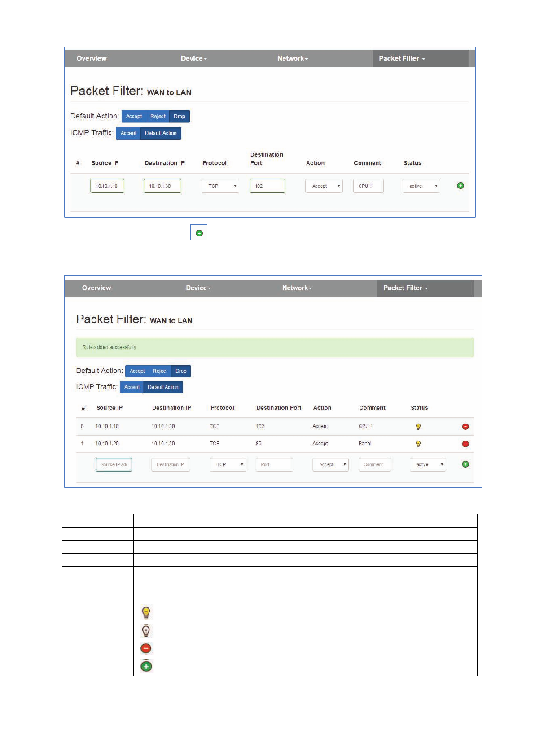Open TCP protocol dropdown in lower screenshot's new row

point(228,464)
